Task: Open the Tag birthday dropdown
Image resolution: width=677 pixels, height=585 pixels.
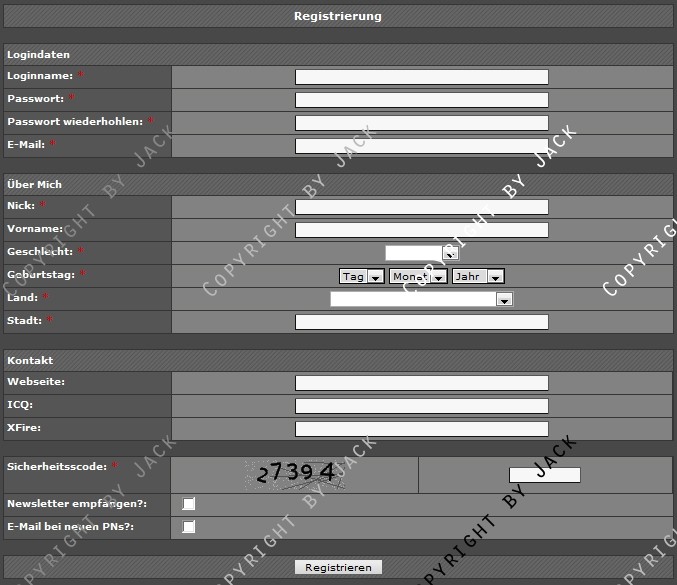Action: 362,276
